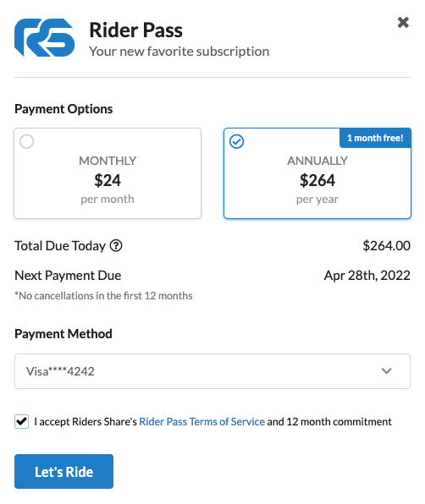Open Rider Pass Terms of Service link
This screenshot has width=425, height=504.
coord(201,421)
